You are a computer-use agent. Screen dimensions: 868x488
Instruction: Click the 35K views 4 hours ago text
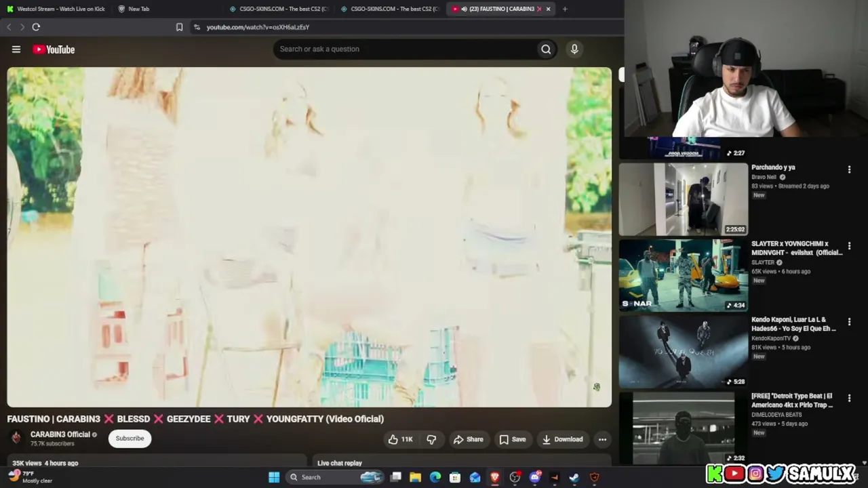(45, 463)
